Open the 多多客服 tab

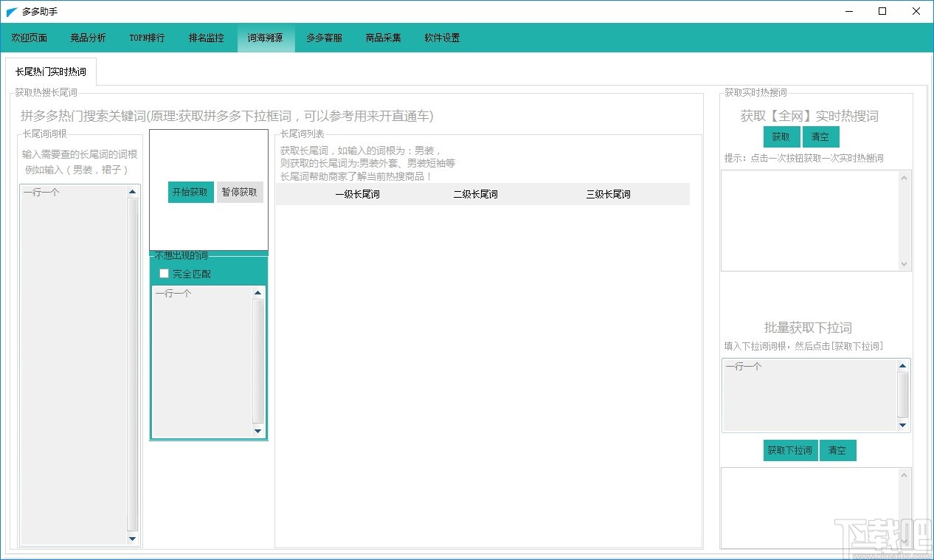coord(325,38)
